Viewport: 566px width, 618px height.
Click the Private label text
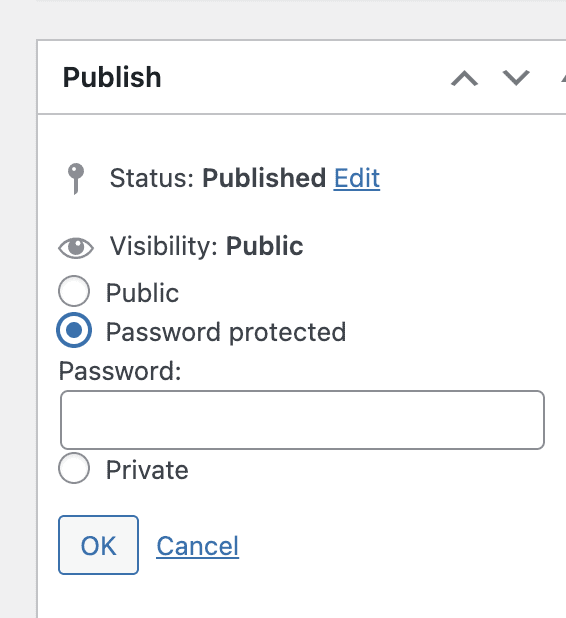pyautogui.click(x=147, y=470)
